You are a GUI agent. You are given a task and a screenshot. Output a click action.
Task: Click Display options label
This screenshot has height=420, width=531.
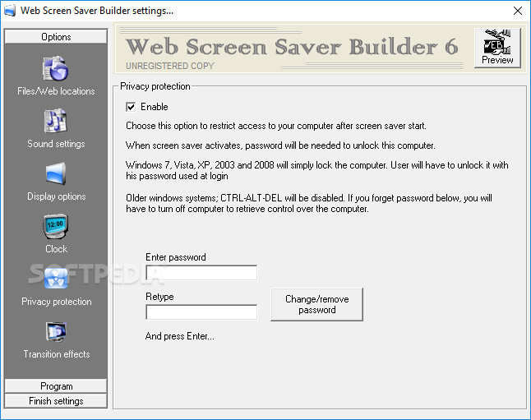click(x=56, y=196)
